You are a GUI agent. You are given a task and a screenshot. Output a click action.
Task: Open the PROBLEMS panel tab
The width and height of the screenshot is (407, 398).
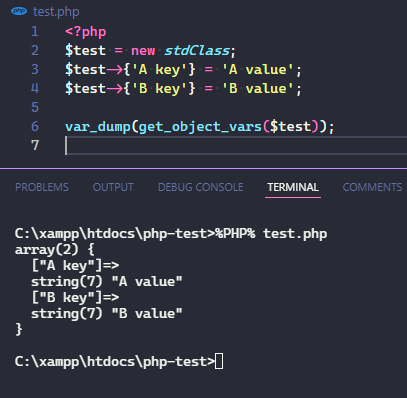click(42, 187)
